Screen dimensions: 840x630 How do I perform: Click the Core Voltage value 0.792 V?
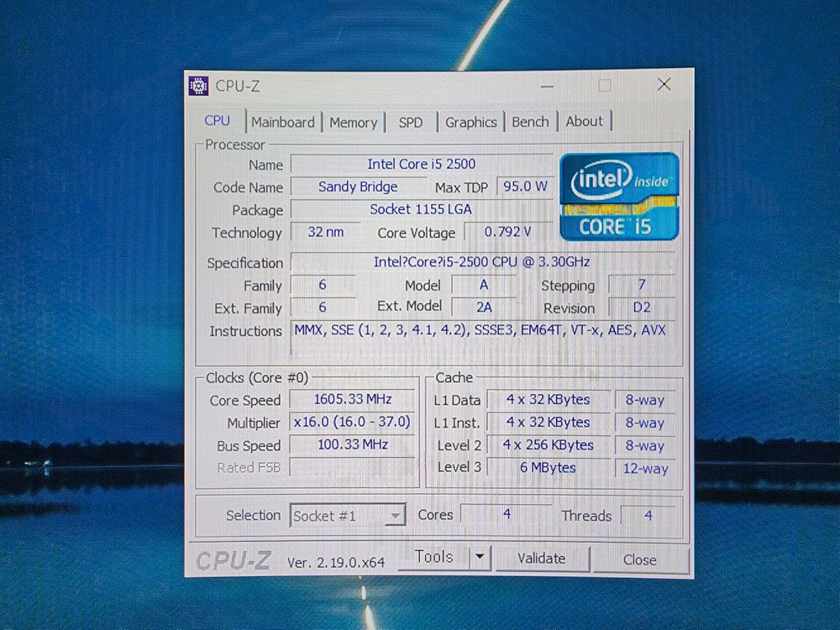pos(508,232)
